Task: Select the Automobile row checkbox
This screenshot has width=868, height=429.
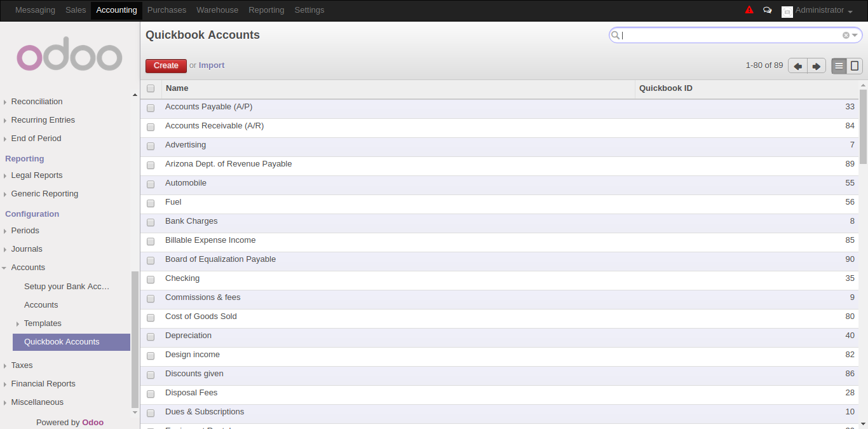Action: pos(151,184)
